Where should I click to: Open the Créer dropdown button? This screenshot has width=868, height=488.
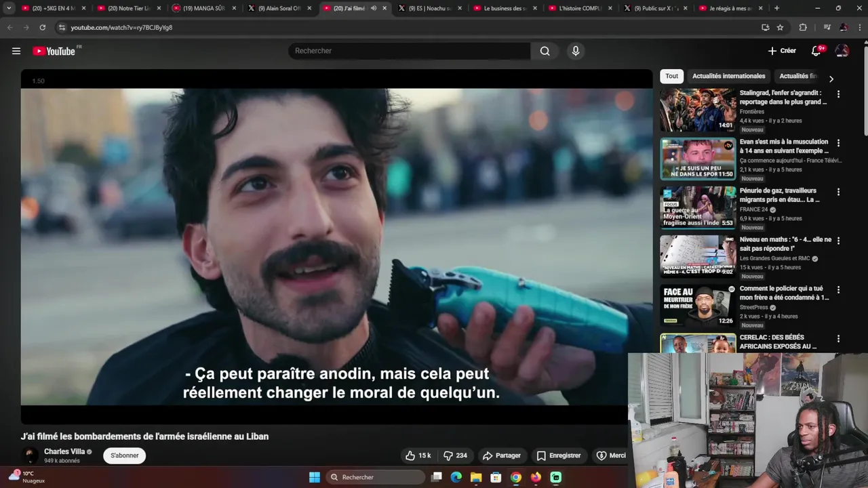pos(782,51)
